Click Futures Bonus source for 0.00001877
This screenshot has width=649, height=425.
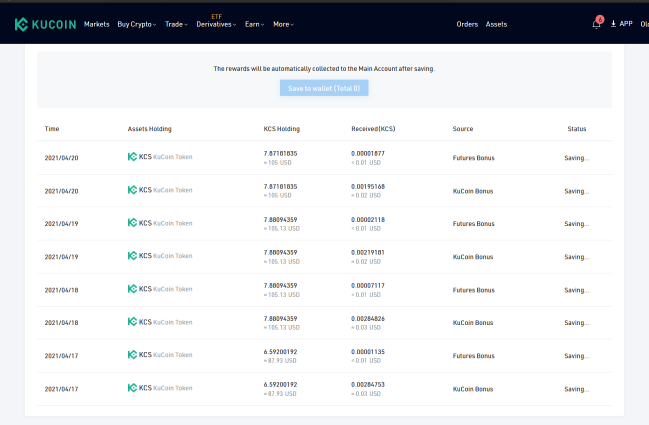coord(474,158)
